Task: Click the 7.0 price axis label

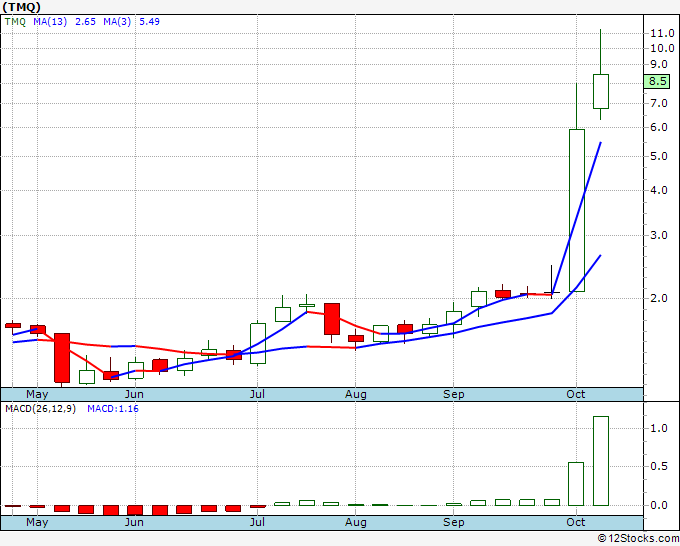Action: coord(659,103)
